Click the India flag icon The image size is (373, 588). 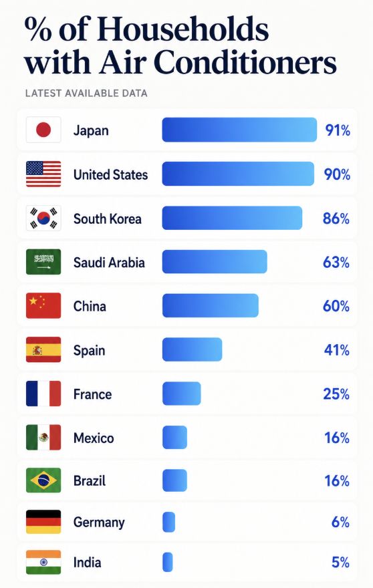43,562
